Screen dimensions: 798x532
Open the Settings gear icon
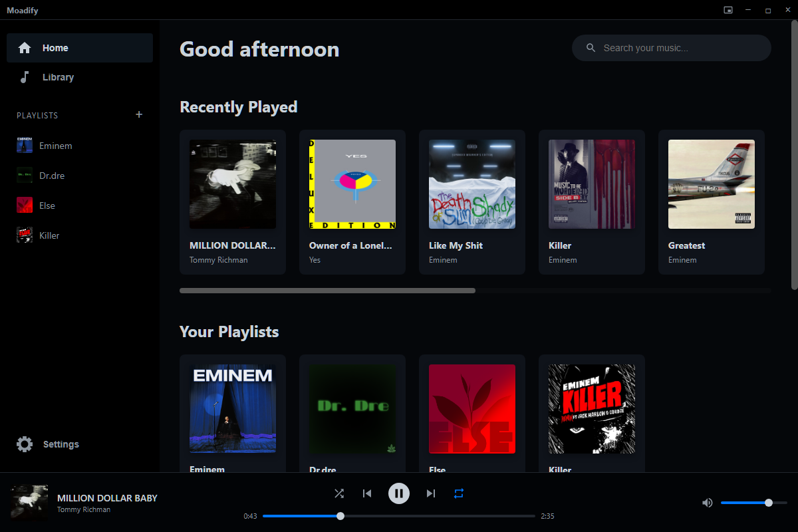click(25, 444)
